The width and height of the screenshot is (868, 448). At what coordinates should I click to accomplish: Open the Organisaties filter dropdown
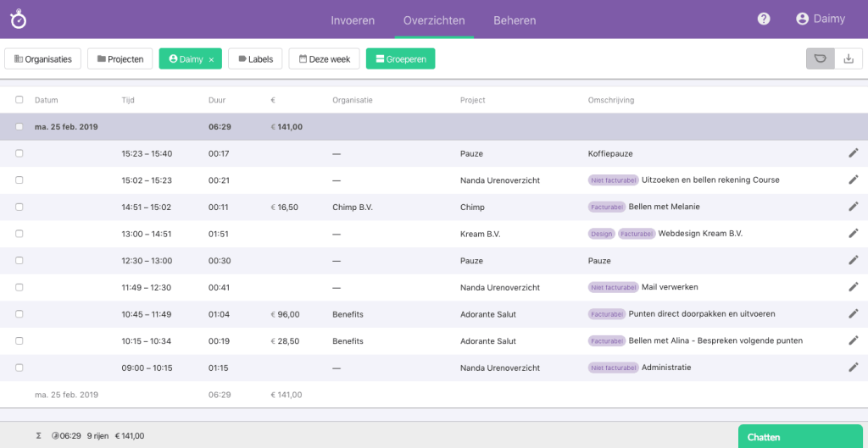(43, 58)
